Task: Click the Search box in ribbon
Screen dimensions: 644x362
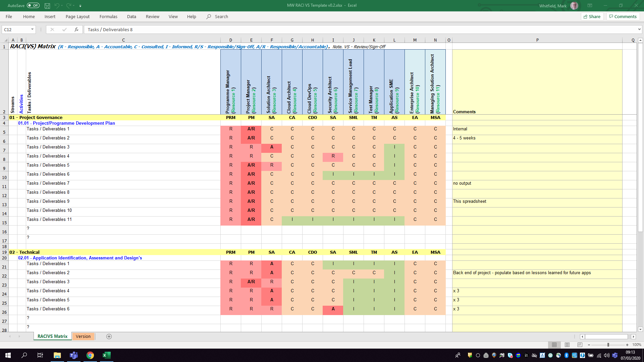Action: coord(221,16)
